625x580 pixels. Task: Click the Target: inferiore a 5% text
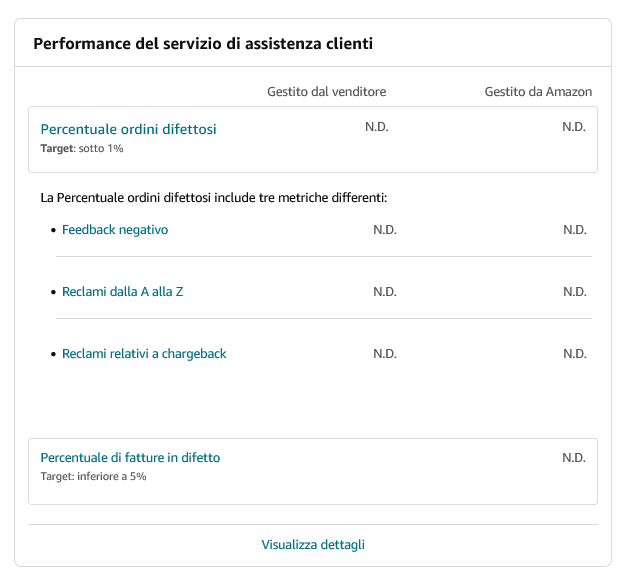(93, 476)
